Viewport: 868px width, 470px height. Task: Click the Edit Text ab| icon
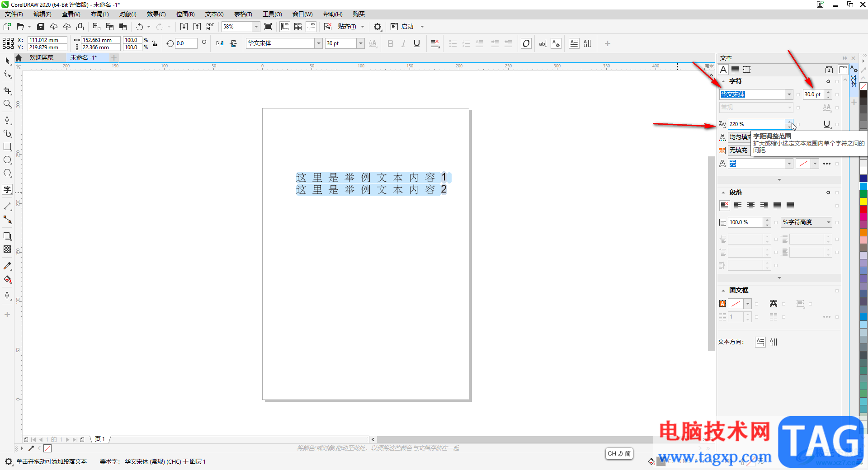pos(542,43)
